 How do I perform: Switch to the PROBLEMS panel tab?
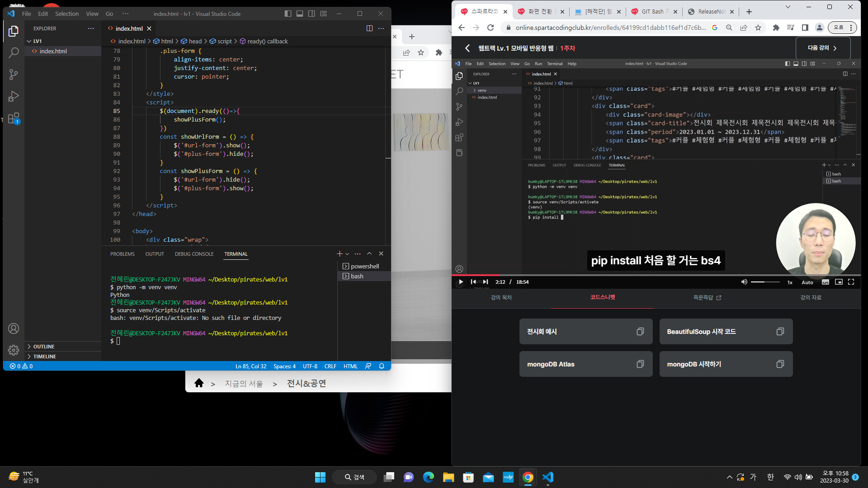[x=123, y=254]
